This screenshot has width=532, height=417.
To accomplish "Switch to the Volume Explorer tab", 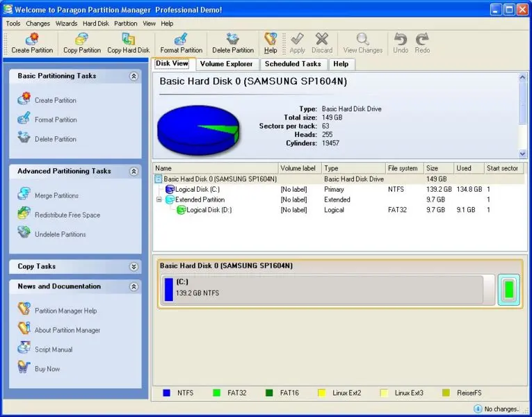I will [226, 64].
